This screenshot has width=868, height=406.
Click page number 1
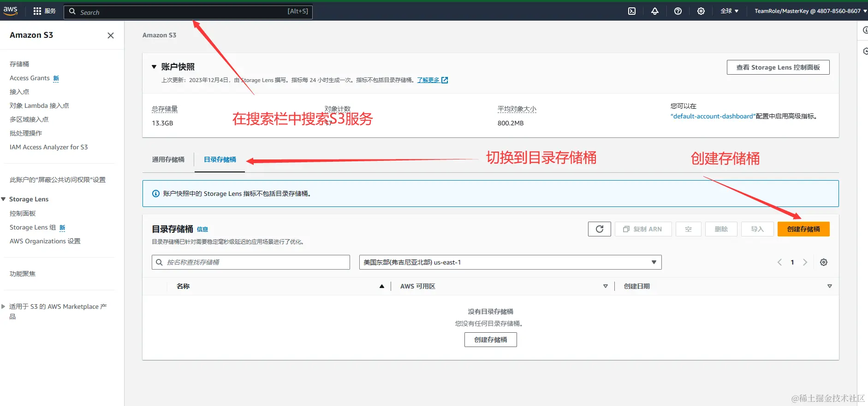pyautogui.click(x=792, y=262)
